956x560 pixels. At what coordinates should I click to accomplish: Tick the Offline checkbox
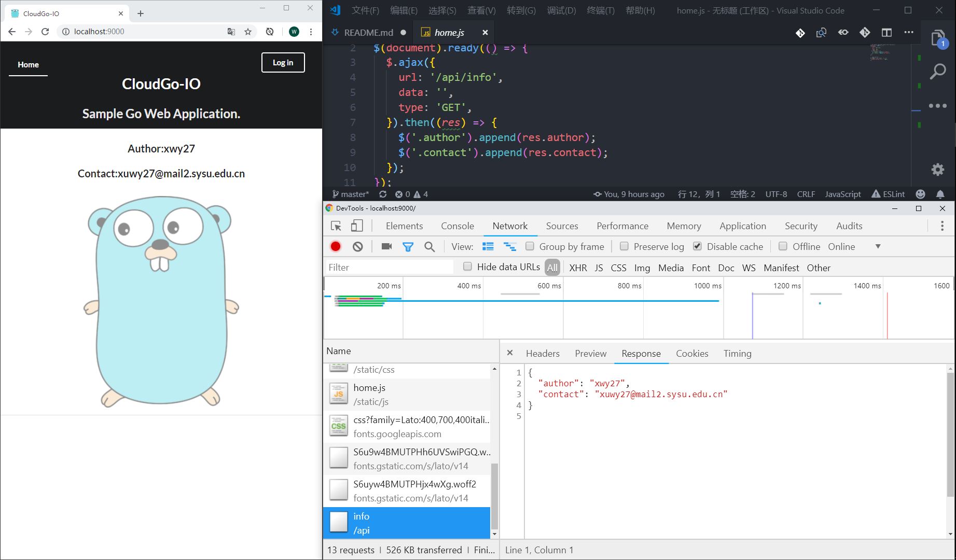(783, 246)
